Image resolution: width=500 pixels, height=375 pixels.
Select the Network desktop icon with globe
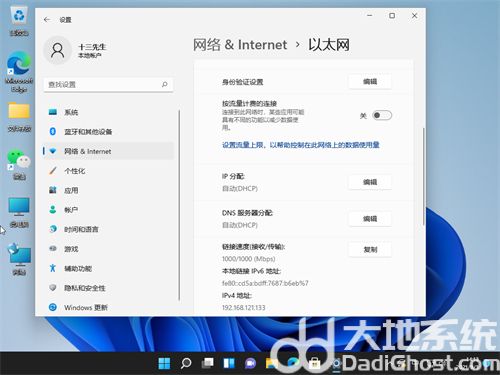[19, 260]
